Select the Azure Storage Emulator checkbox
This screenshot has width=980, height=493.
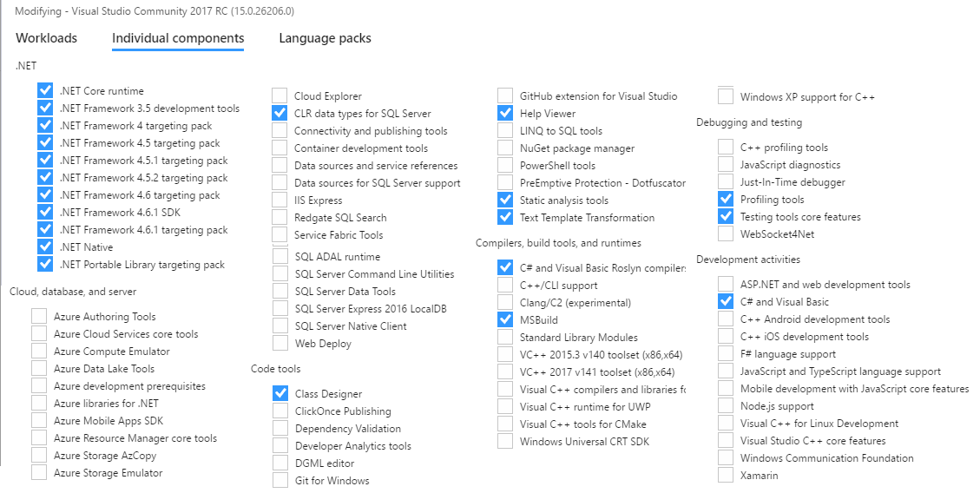[x=39, y=472]
